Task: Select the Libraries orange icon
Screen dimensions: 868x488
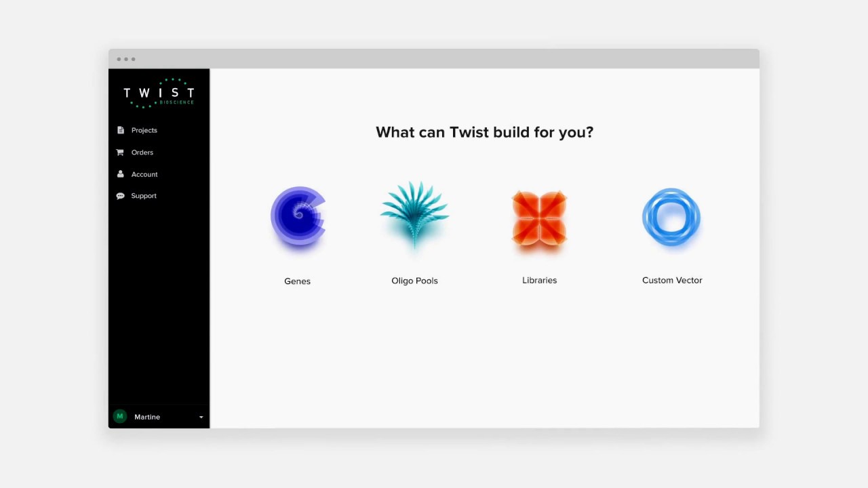Action: [x=539, y=218]
